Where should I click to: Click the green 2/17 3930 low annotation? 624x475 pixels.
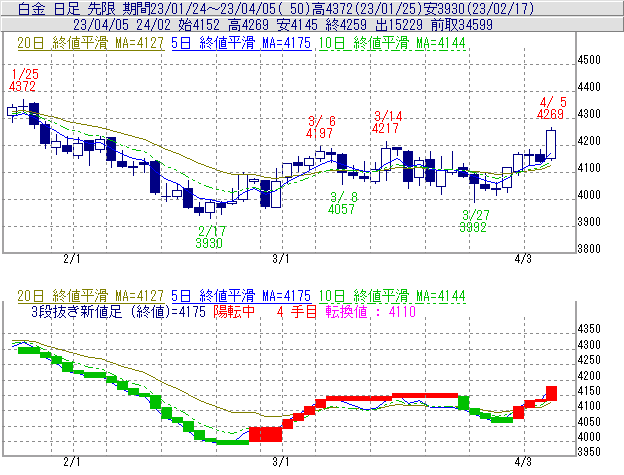pos(210,237)
